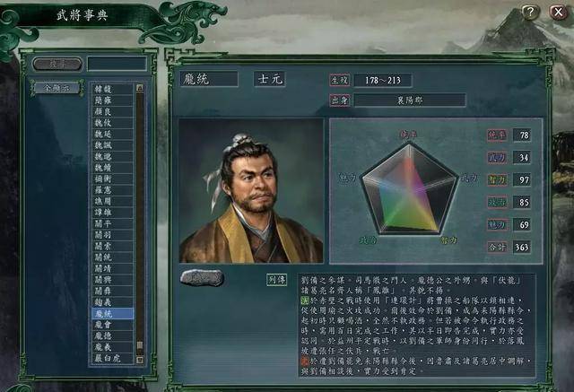
Task: Click the stone-shaped button below the portrait
Action: tap(202, 278)
